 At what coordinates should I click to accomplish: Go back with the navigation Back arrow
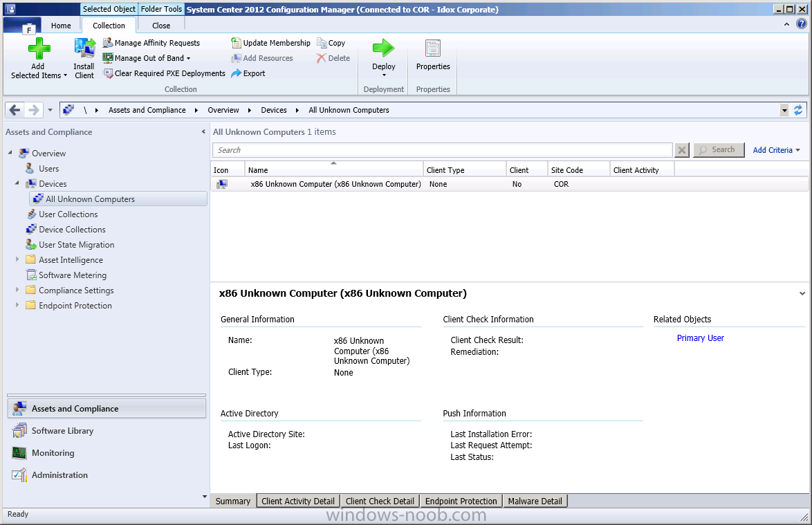(15, 110)
